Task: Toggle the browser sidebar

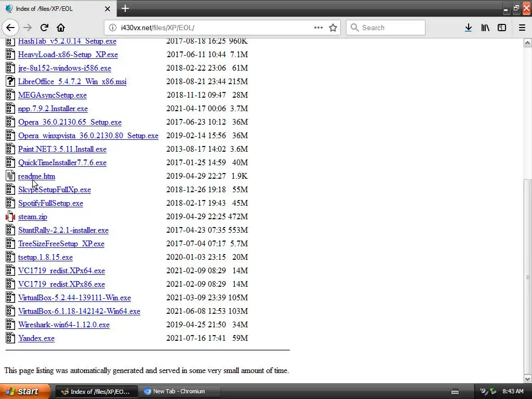Action: tap(502, 28)
